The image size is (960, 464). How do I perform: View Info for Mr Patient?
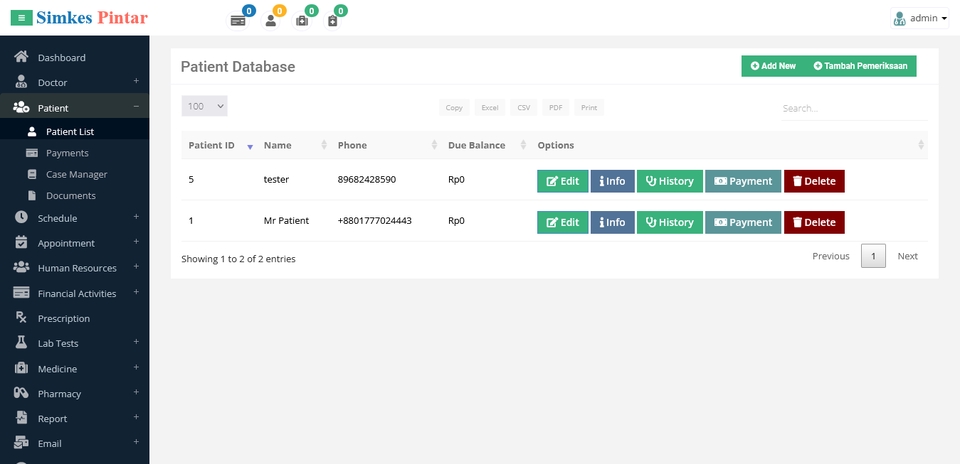pyautogui.click(x=612, y=222)
